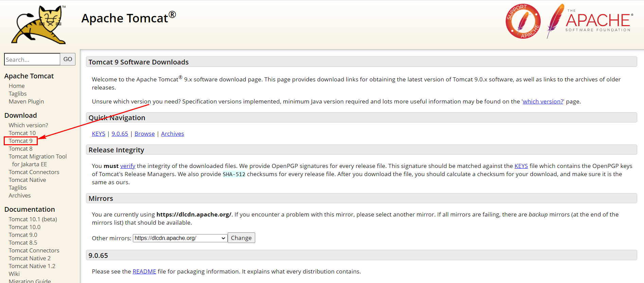Click the Support Apache round badge
Image resolution: width=644 pixels, height=283 pixels.
[523, 21]
